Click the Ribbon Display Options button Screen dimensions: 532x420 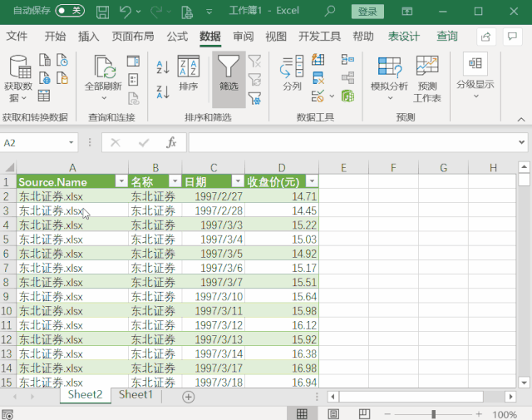click(x=407, y=12)
